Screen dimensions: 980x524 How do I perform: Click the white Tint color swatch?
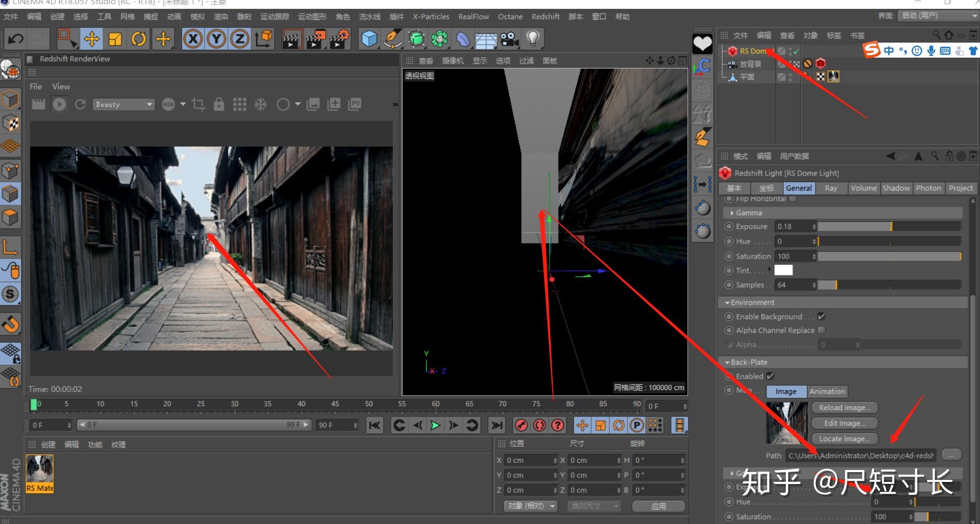[784, 270]
